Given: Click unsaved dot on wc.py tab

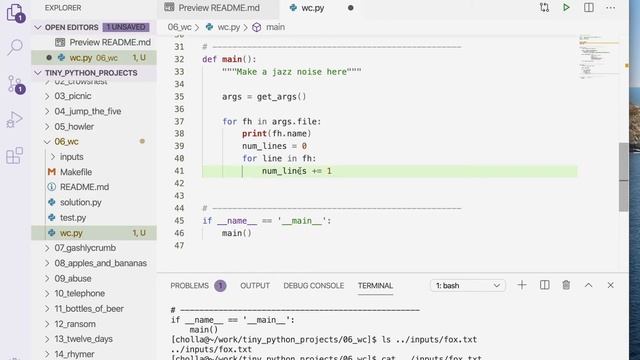Looking at the screenshot, I should click(351, 8).
